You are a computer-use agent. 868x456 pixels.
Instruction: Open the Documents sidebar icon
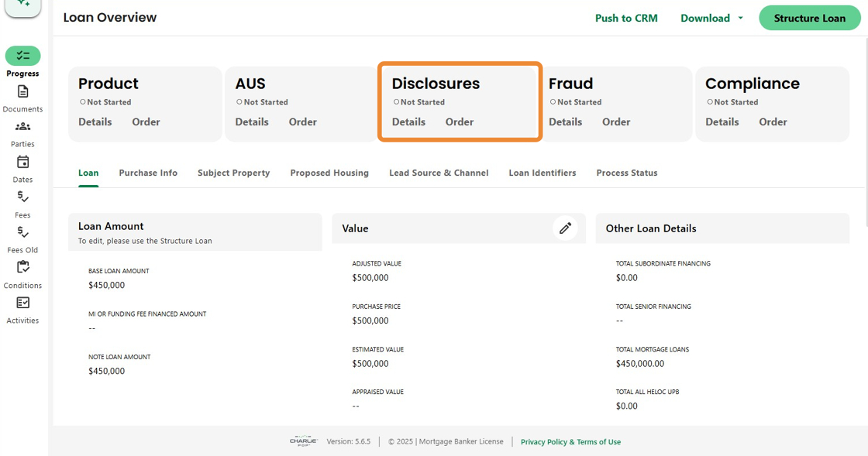pos(22,91)
